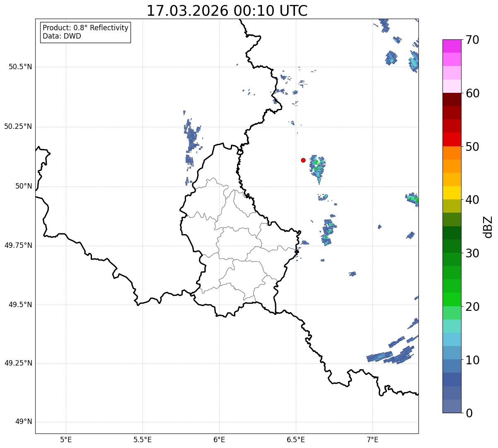498x448 pixels.
Task: Click the 20 tick on the colorbar
Action: click(x=472, y=307)
